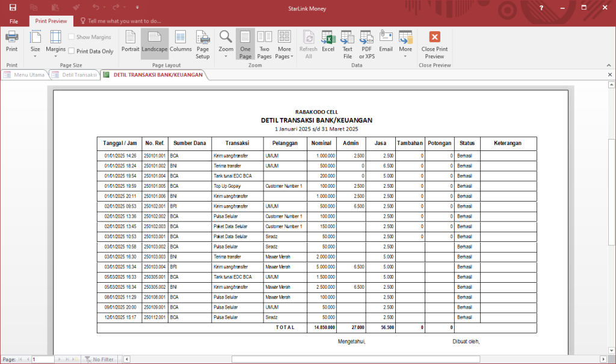
Task: Click the vertical scrollbar down arrow
Action: tap(611, 351)
